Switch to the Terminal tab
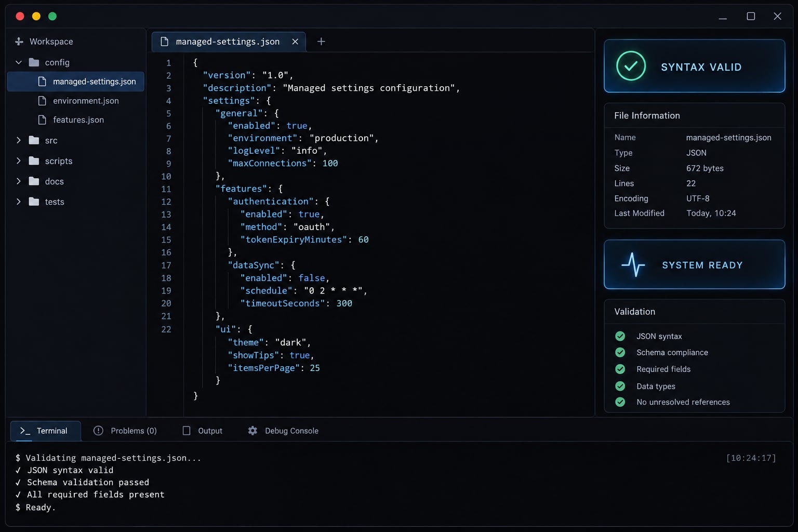 [x=46, y=431]
